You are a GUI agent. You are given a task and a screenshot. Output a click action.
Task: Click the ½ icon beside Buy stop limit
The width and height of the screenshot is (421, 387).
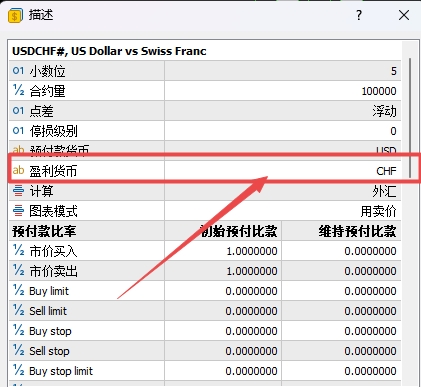tap(18, 370)
